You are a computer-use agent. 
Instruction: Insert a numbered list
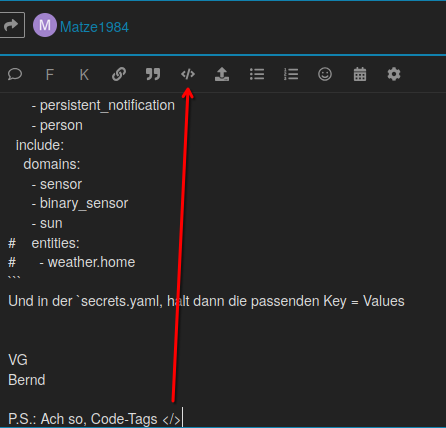[x=291, y=74]
